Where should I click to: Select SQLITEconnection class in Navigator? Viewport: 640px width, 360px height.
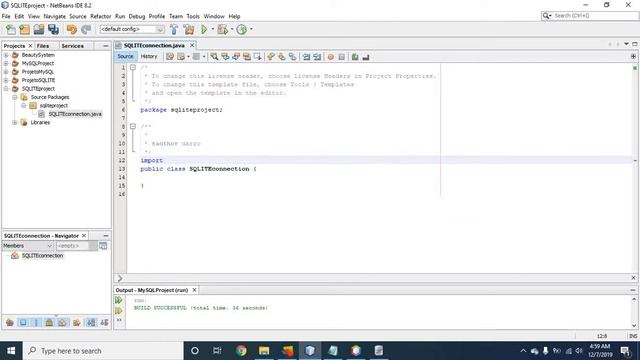tap(42, 256)
